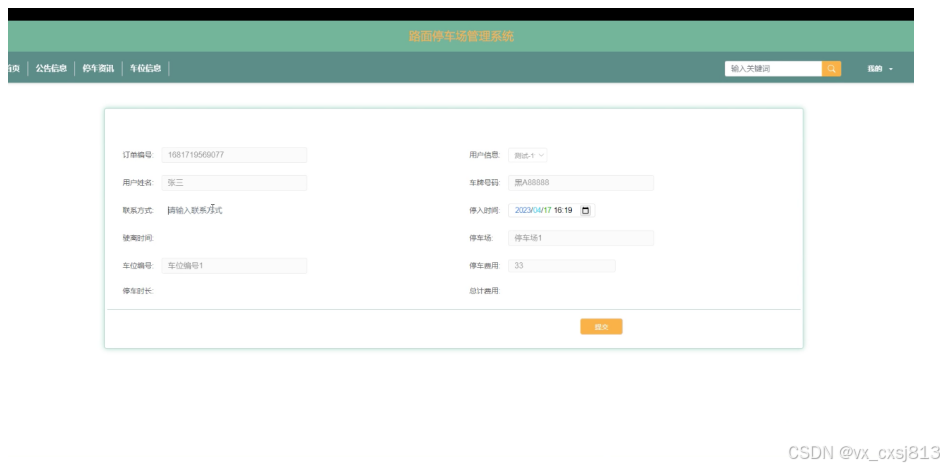
Task: Expand the 我的 user dropdown menu
Action: [x=880, y=69]
